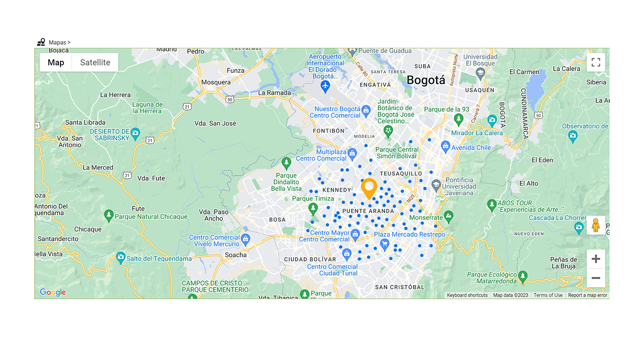
Task: Click the orange location pin marker
Action: click(369, 189)
